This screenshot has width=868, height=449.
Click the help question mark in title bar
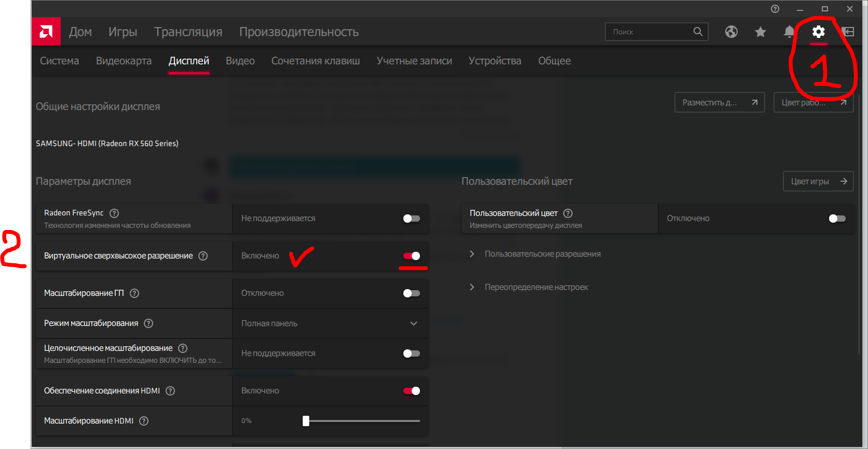click(x=775, y=9)
